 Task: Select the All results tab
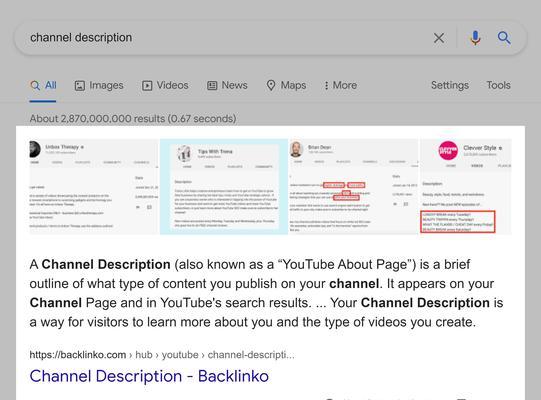(x=43, y=85)
